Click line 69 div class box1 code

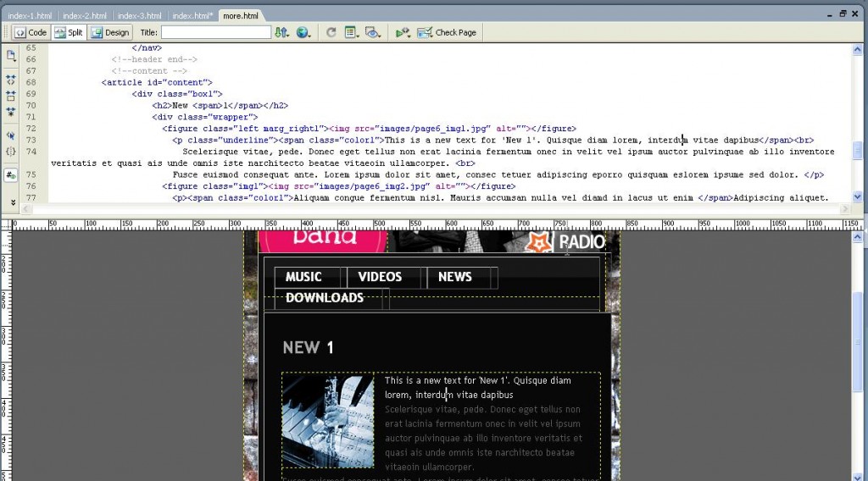click(177, 94)
